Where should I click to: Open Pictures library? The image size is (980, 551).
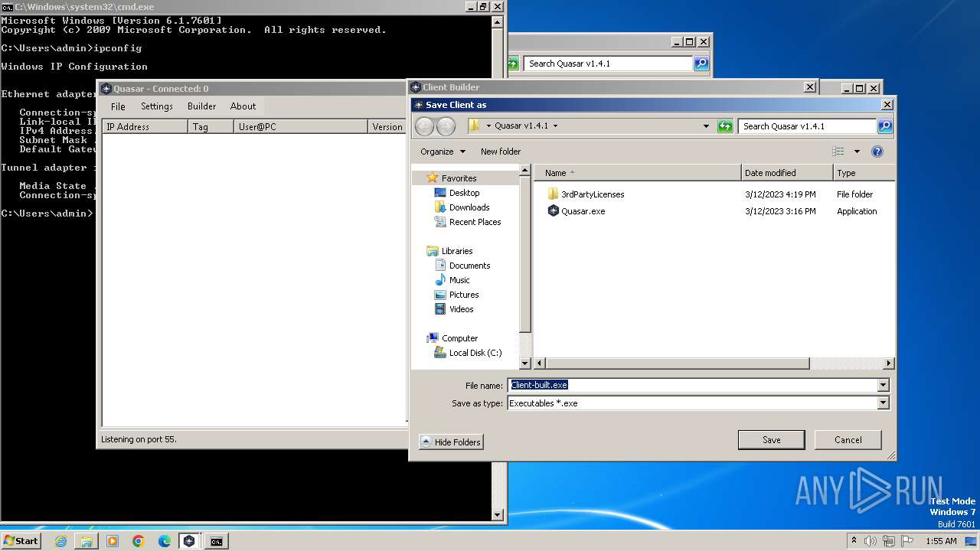click(464, 295)
